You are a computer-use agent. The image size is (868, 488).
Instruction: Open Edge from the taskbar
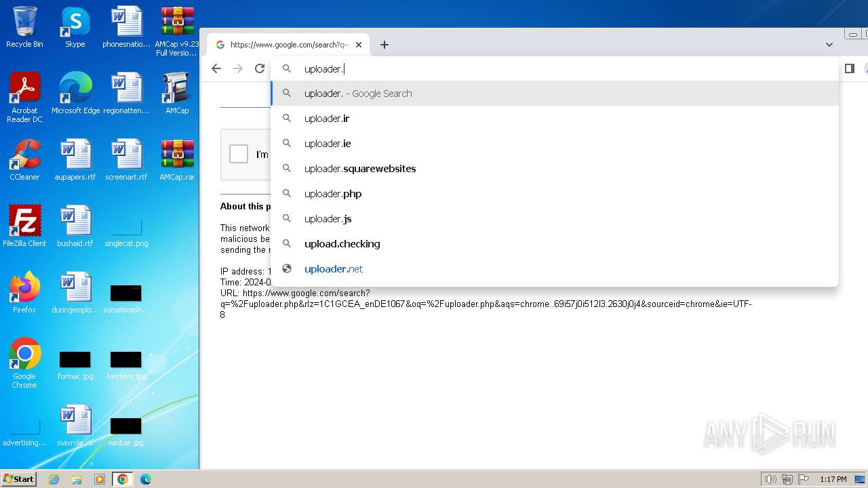[146, 479]
